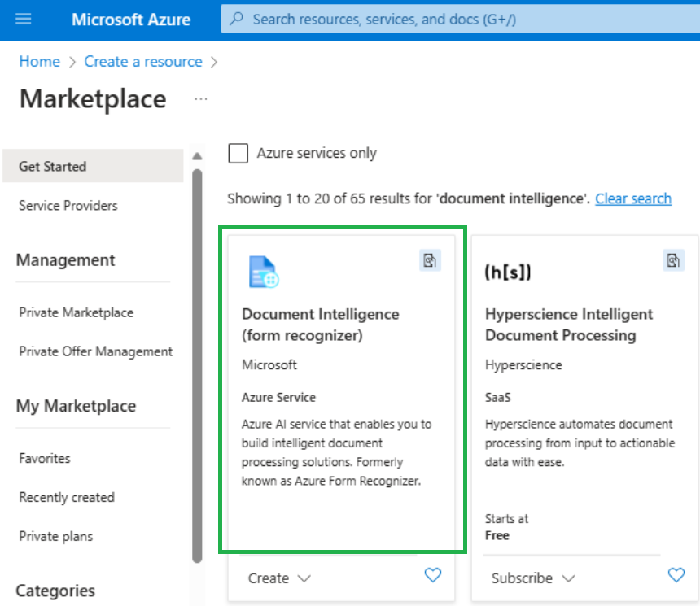Click sidebar scroll up arrow

197,156
